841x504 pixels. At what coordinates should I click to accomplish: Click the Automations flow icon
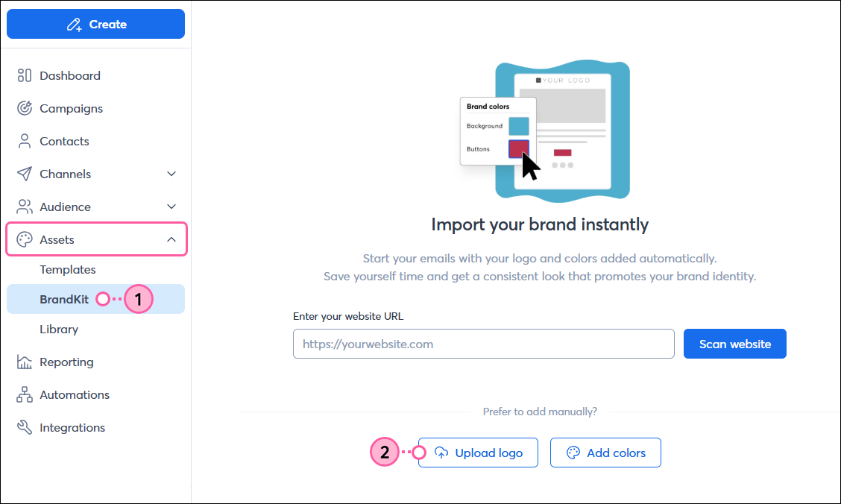[24, 394]
